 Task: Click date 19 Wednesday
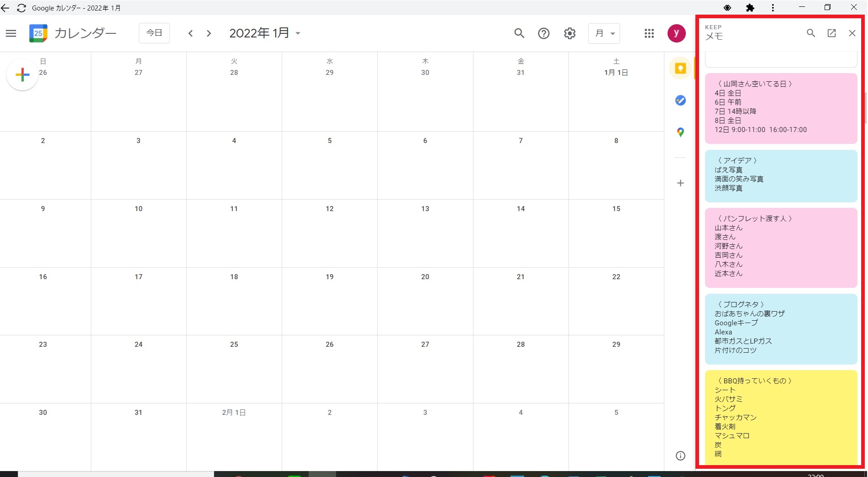329,277
